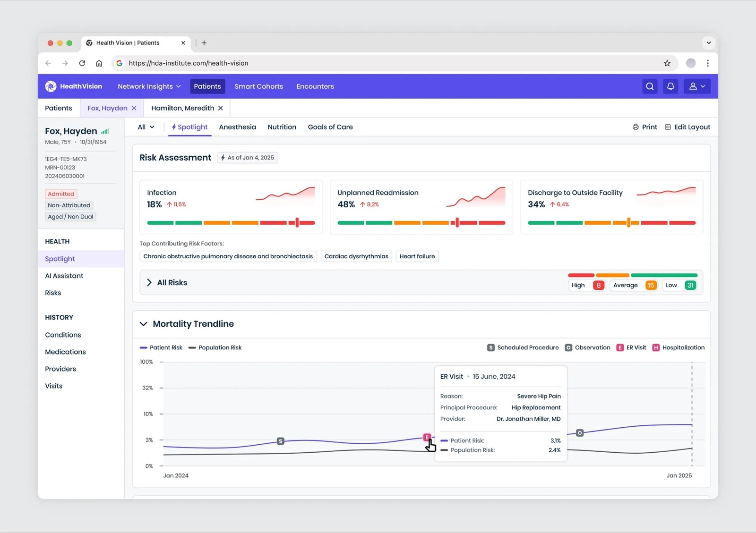The width and height of the screenshot is (756, 533).
Task: Click the Scheduled Procedure marker on chart
Action: [281, 441]
